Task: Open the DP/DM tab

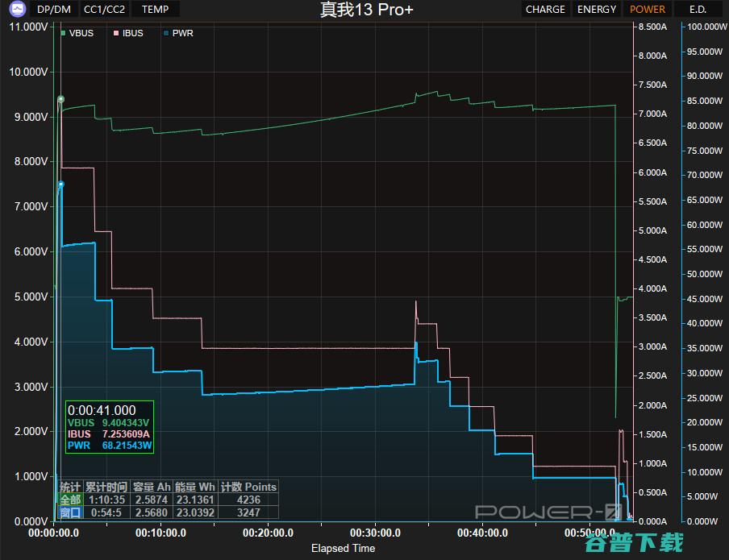Action: click(x=54, y=10)
